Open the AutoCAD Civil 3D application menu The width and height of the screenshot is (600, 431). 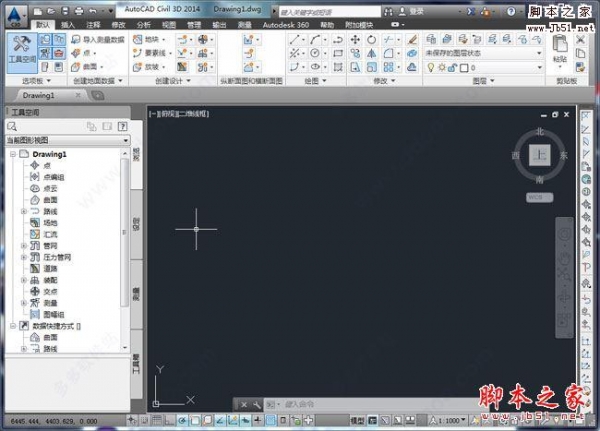click(x=15, y=16)
